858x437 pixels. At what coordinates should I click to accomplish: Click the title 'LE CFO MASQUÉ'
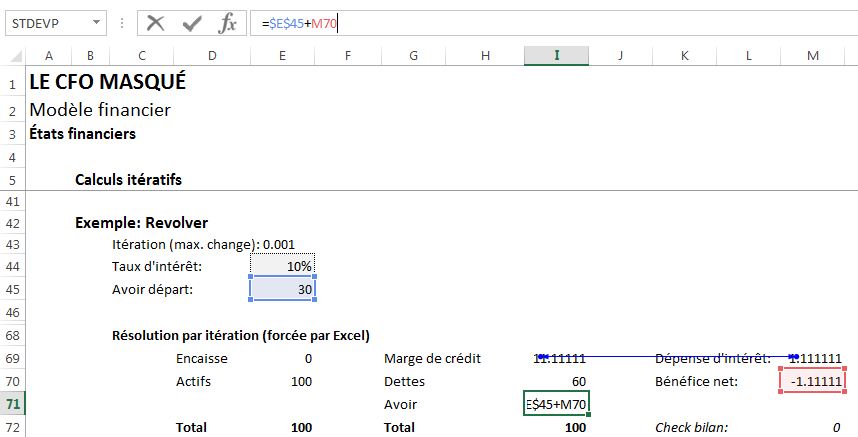tap(108, 82)
